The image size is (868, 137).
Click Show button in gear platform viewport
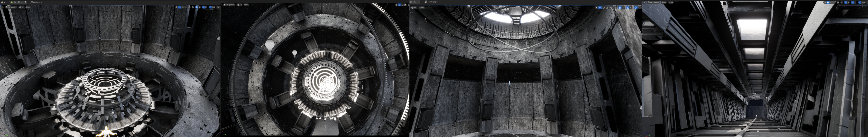click(x=28, y=7)
